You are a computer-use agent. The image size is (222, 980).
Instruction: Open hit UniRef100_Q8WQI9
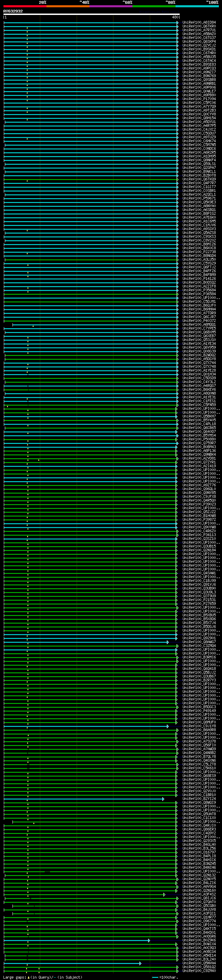(x=199, y=802)
